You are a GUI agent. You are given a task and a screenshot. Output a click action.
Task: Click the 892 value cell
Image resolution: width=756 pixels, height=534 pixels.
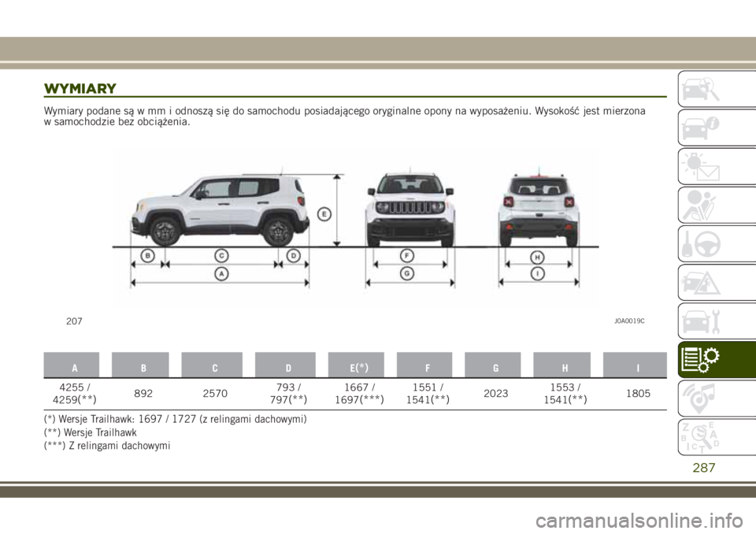pyautogui.click(x=143, y=394)
